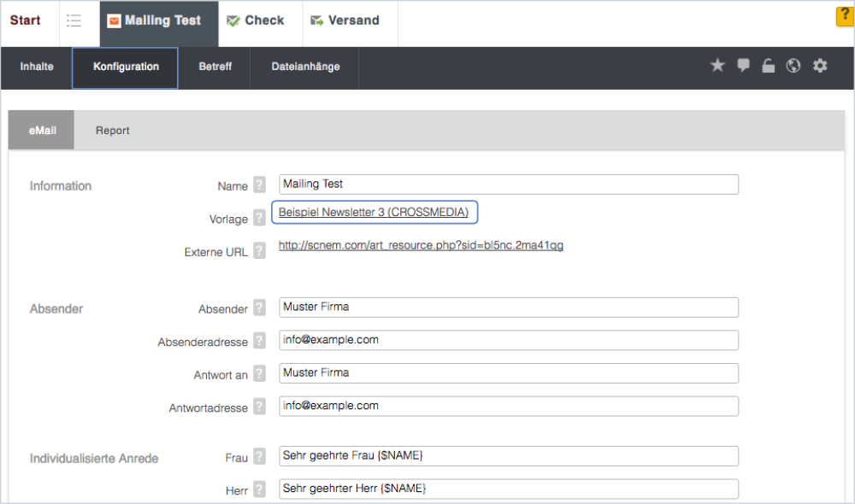The width and height of the screenshot is (855, 504).
Task: Click help icon next to Externe URL
Action: point(260,252)
